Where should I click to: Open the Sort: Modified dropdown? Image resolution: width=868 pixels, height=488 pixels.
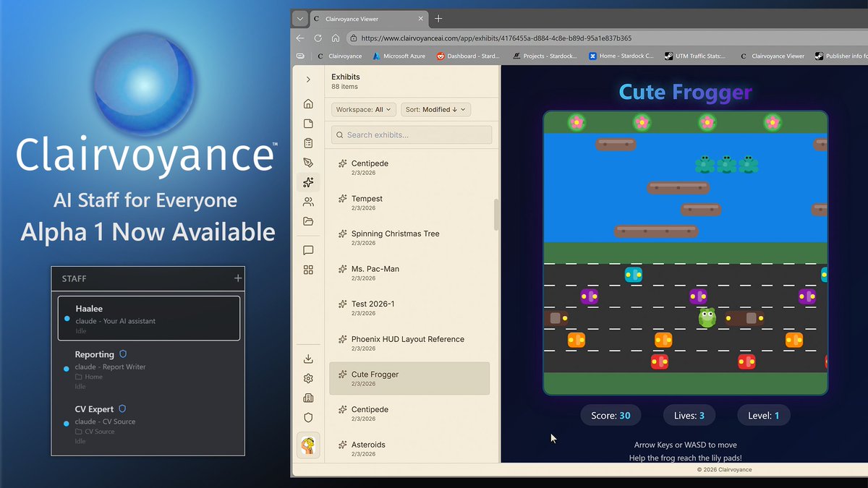point(436,109)
